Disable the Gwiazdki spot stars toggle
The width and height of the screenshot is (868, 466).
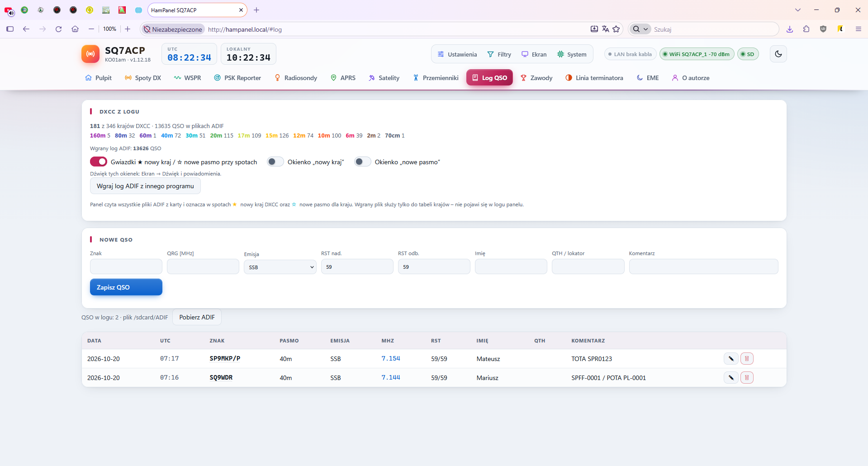point(99,162)
